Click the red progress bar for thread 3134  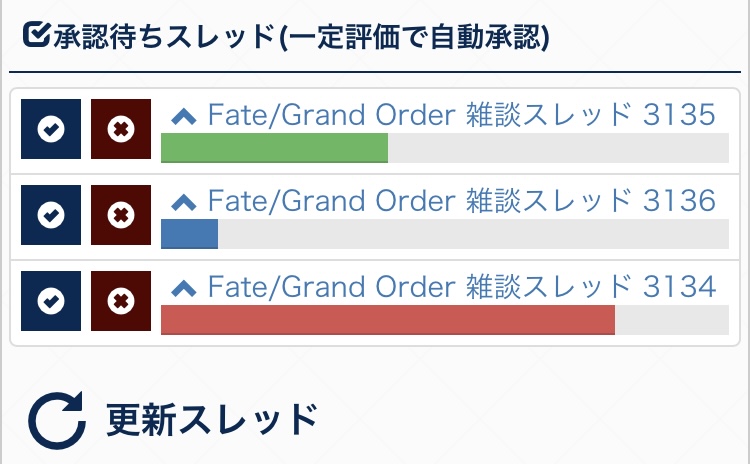pos(387,320)
